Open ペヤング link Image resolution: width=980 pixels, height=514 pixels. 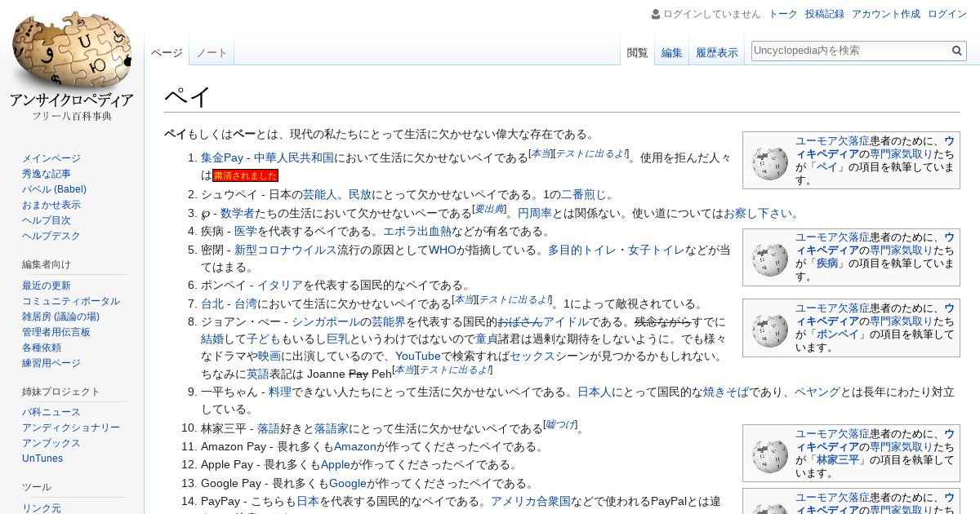click(x=817, y=392)
